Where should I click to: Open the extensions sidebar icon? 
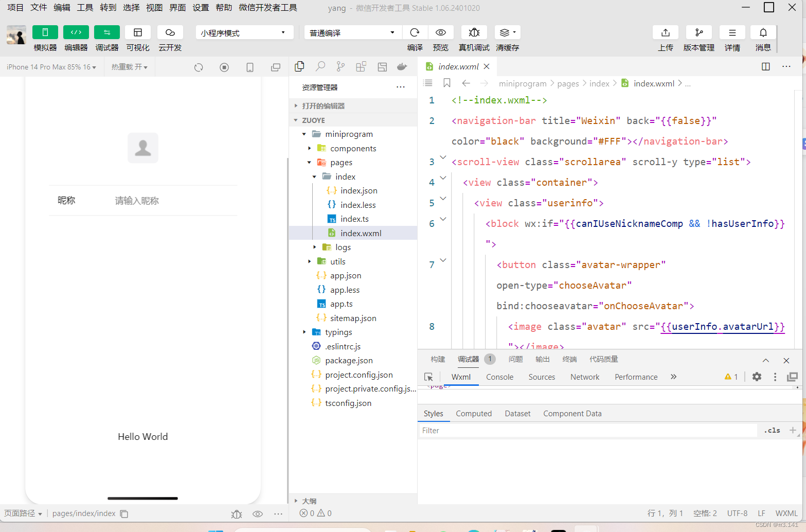coord(361,66)
